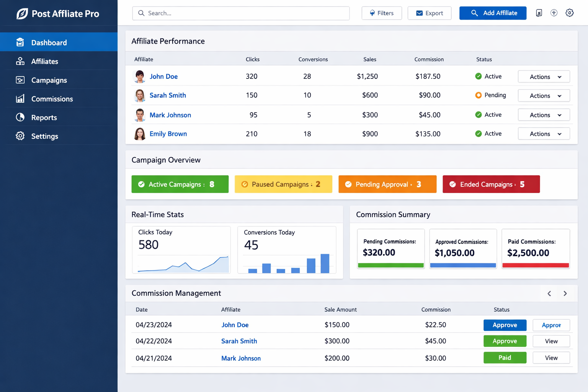Image resolution: width=588 pixels, height=392 pixels.
Task: Expand Sarah Smith's Actions menu
Action: (544, 95)
